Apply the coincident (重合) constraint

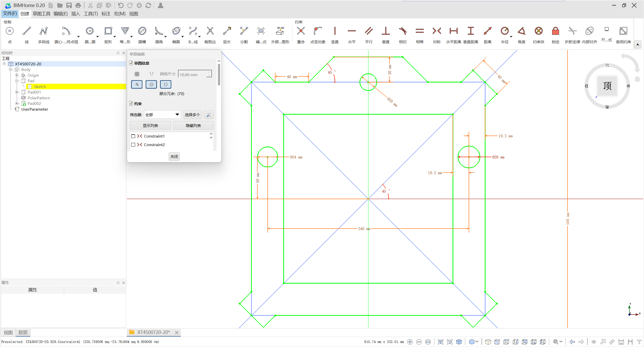coord(301,34)
